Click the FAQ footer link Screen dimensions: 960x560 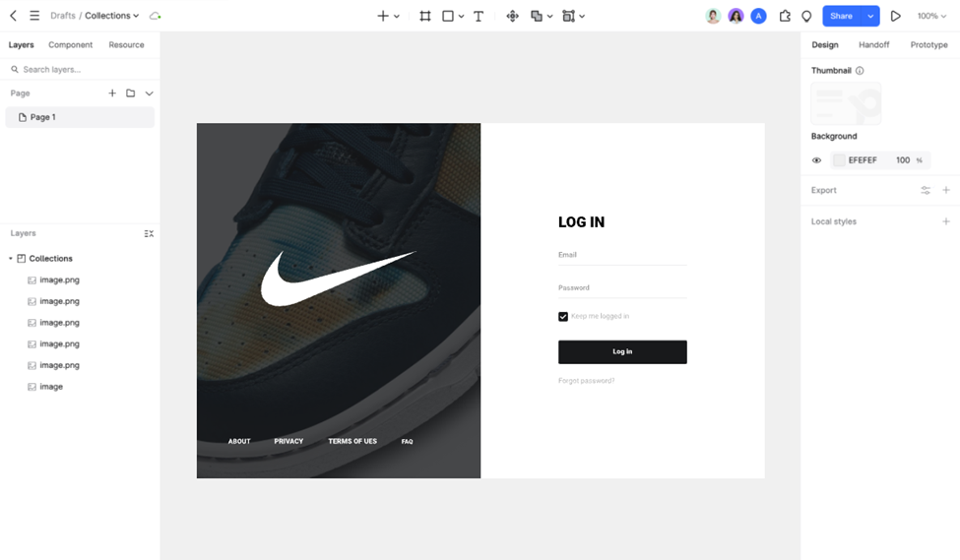pyautogui.click(x=408, y=441)
